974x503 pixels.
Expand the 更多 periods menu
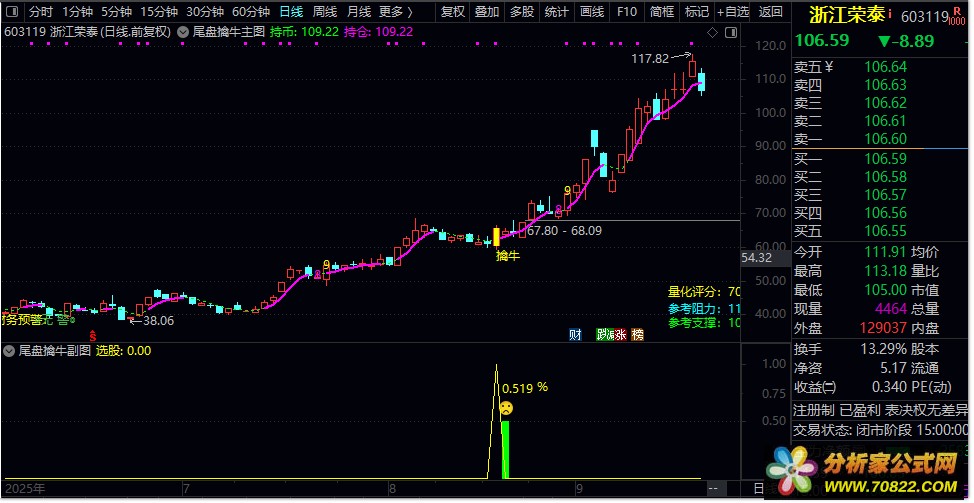click(396, 11)
